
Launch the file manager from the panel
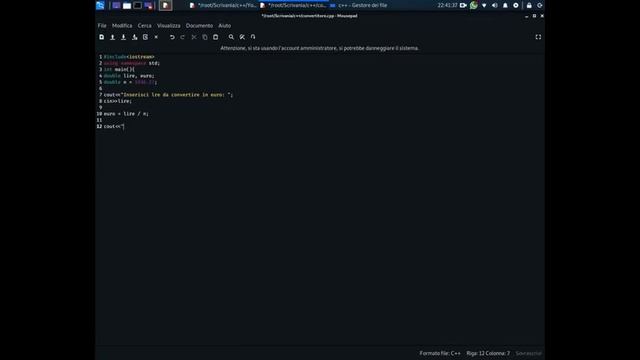pyautogui.click(x=127, y=5)
